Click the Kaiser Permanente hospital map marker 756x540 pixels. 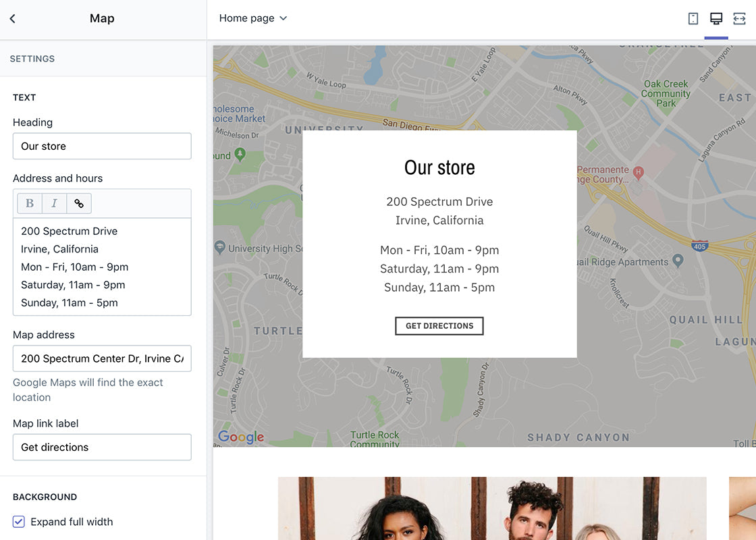pos(639,173)
